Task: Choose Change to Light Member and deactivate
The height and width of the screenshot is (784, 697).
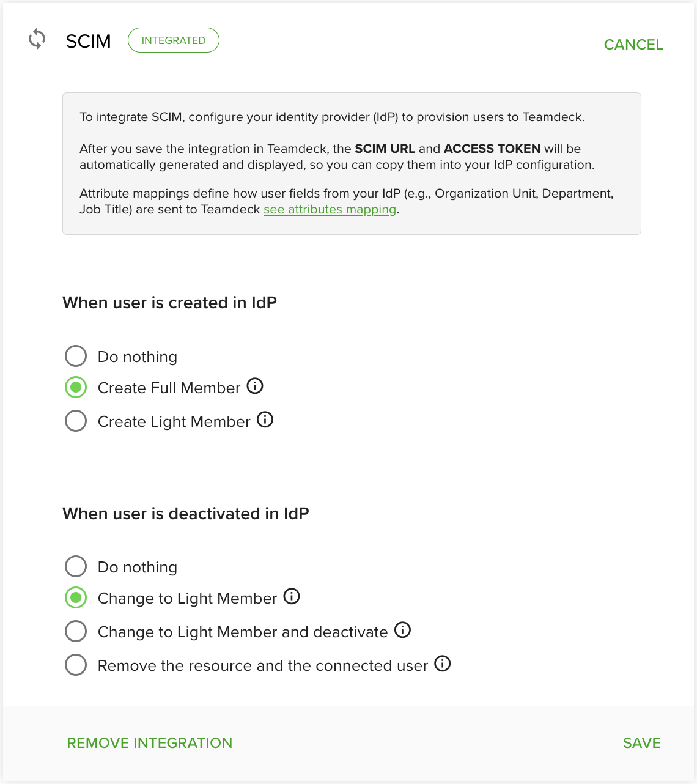Action: pyautogui.click(x=76, y=631)
